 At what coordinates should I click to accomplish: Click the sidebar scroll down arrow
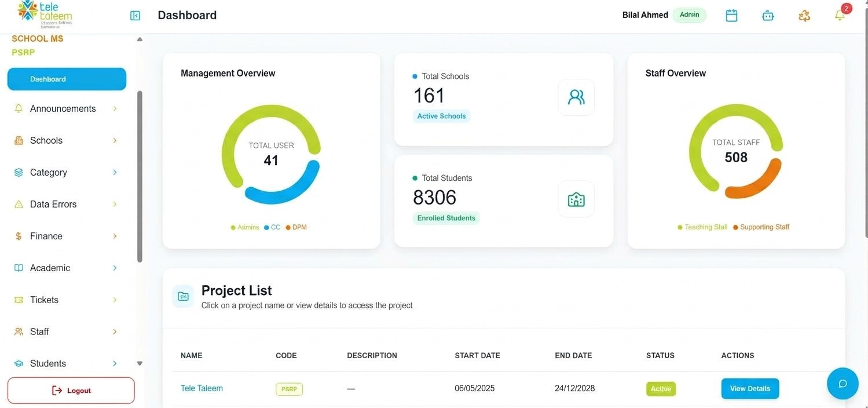tap(140, 363)
